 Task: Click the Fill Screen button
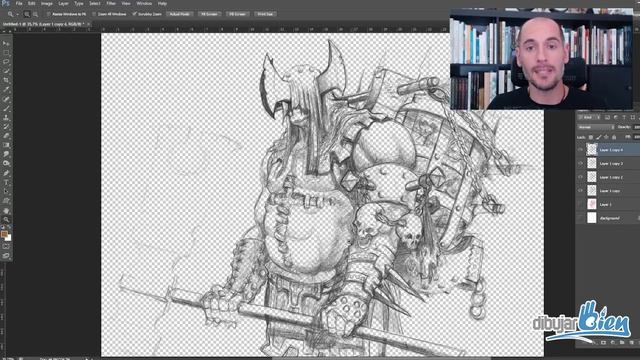click(x=238, y=14)
